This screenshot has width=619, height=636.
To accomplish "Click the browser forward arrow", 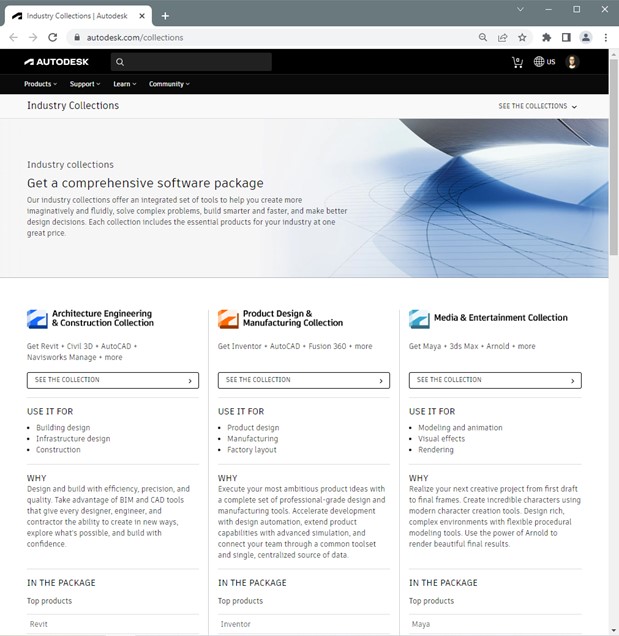I will click(33, 37).
